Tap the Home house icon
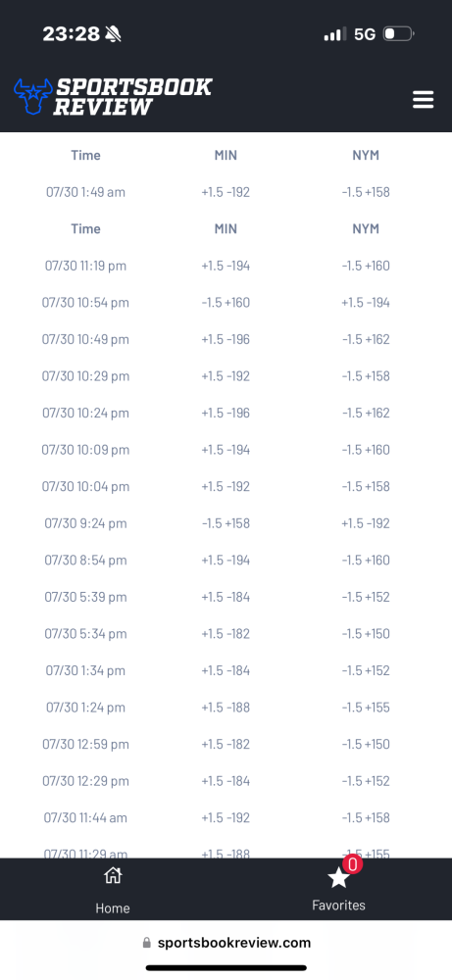This screenshot has height=980, width=452. coord(113,875)
